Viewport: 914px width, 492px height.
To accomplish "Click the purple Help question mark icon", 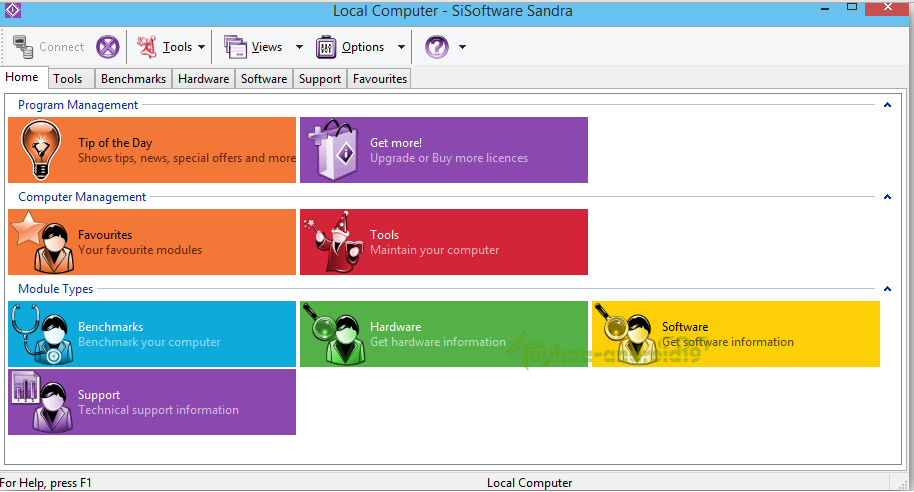I will click(x=437, y=47).
